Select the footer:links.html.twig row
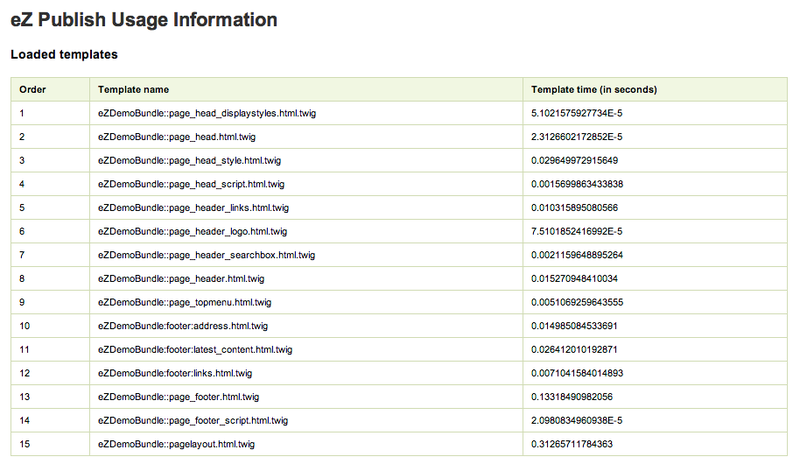The image size is (800, 471). click(399, 373)
